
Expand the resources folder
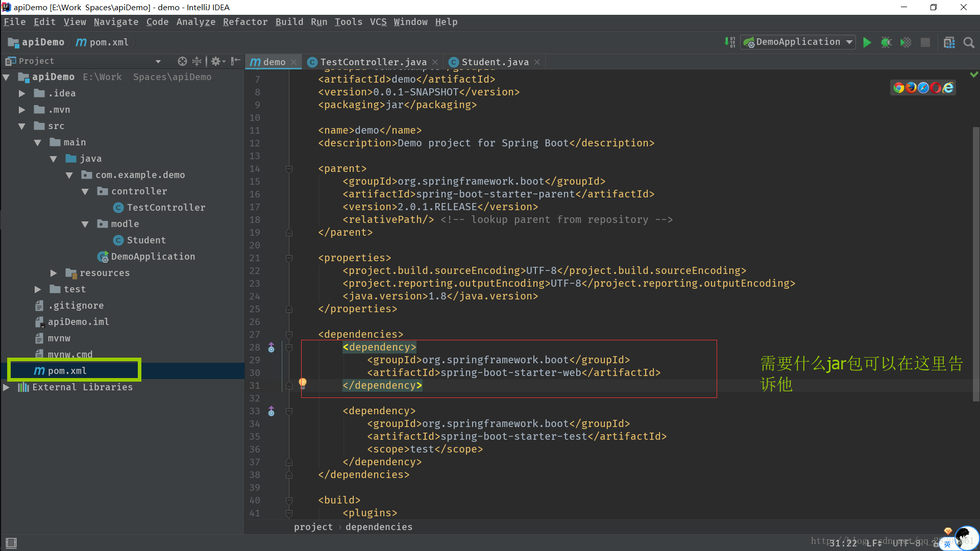53,273
